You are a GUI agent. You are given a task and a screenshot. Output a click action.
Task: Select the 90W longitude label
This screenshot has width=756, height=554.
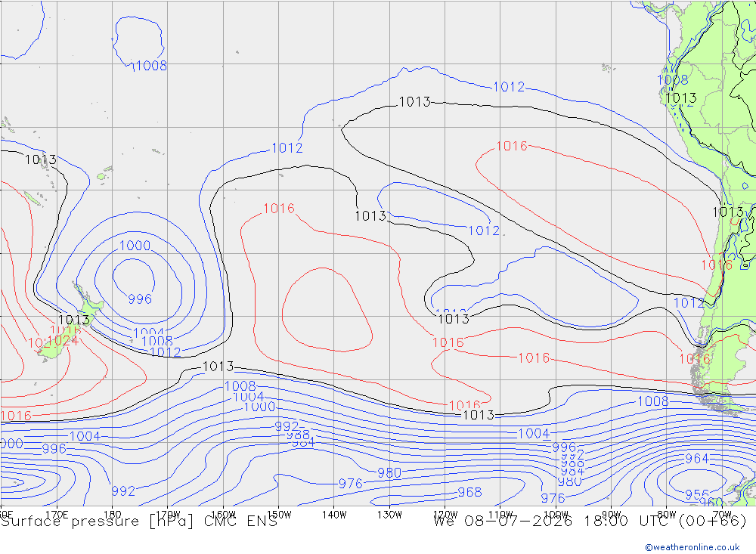click(612, 515)
